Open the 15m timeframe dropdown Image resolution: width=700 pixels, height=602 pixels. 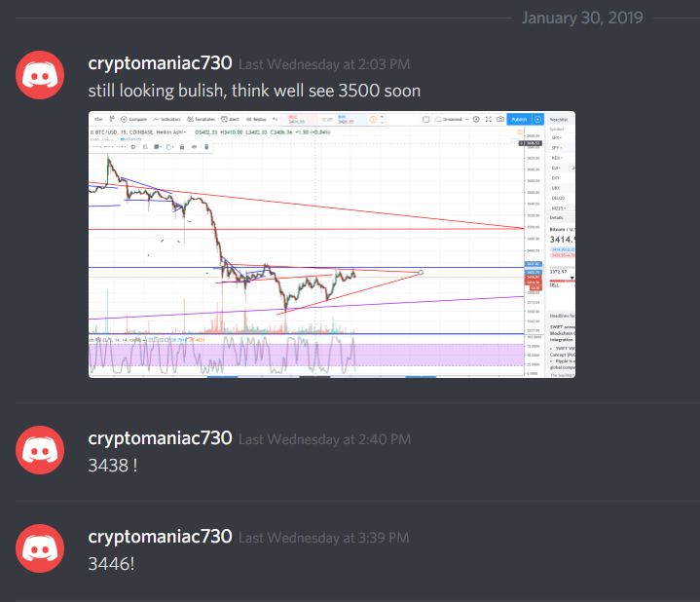click(x=98, y=119)
